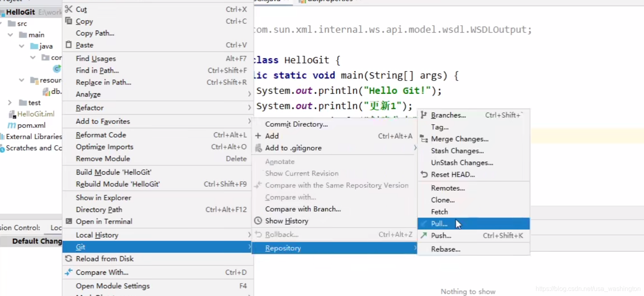Select Pull... in Repository submenu

click(x=474, y=224)
